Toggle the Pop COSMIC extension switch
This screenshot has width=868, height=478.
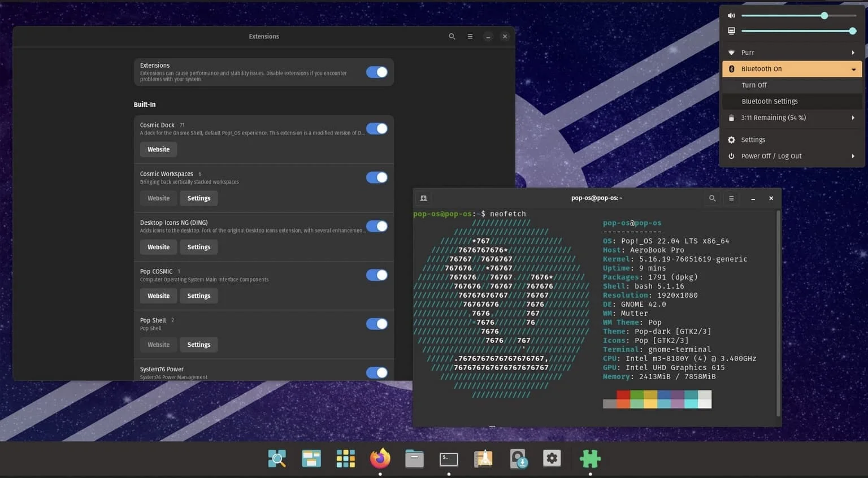(x=377, y=275)
